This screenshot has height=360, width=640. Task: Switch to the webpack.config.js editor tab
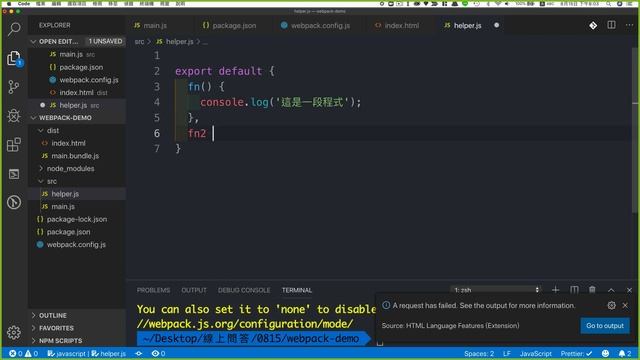point(315,25)
